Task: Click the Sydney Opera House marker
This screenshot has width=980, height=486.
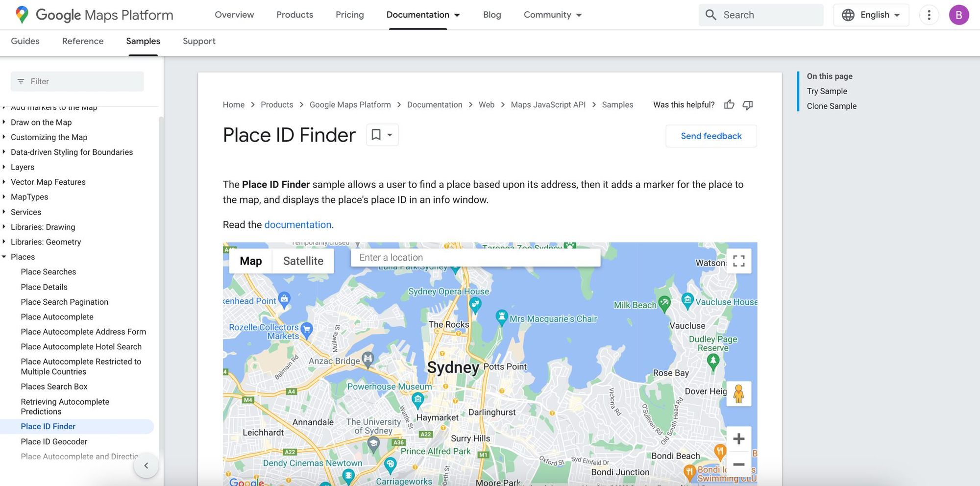Action: tap(475, 306)
